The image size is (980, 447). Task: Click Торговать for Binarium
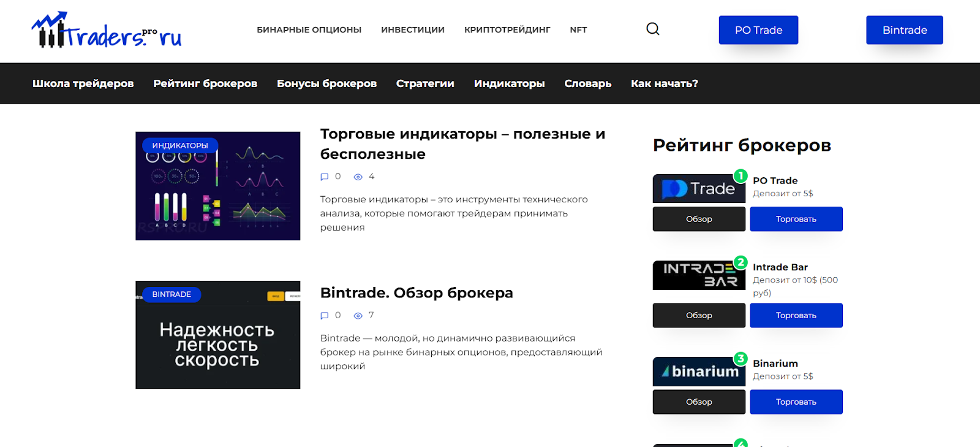pos(796,402)
